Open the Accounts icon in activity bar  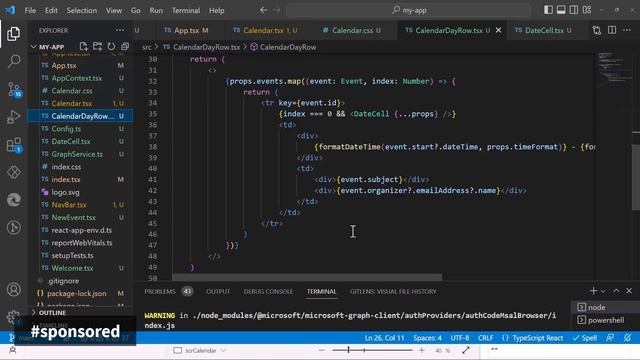tap(13, 289)
